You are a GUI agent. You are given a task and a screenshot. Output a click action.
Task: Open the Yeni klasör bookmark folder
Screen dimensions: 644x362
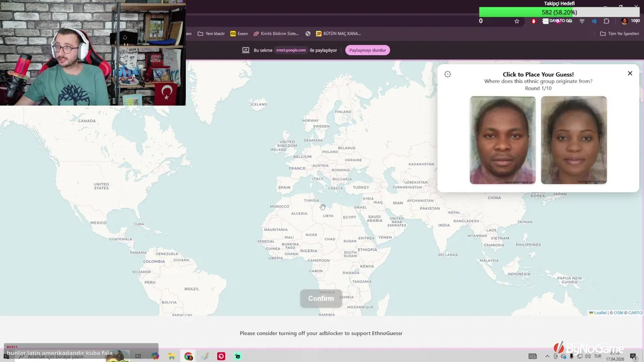(211, 34)
